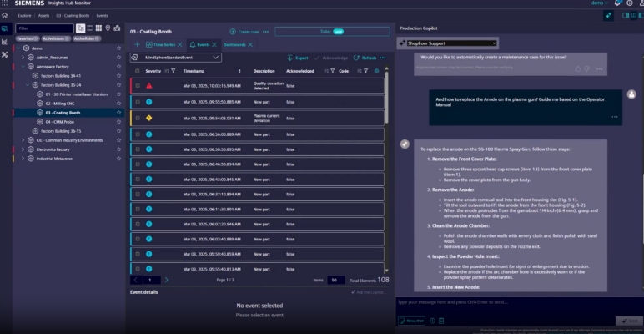Switch asset list to hierarchy tree view

(x=80, y=28)
